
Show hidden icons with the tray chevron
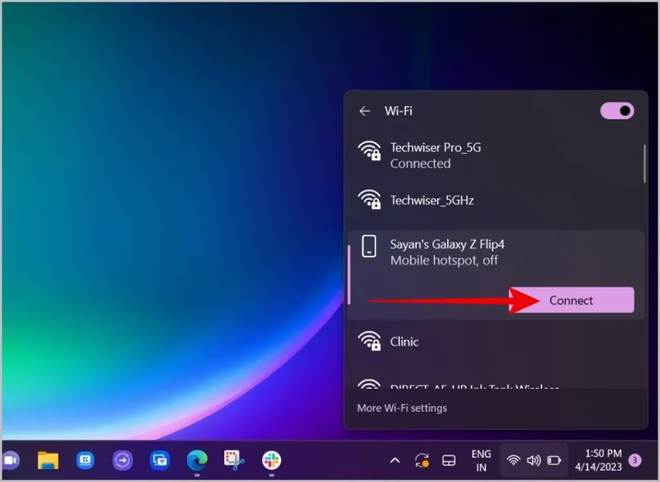click(395, 461)
